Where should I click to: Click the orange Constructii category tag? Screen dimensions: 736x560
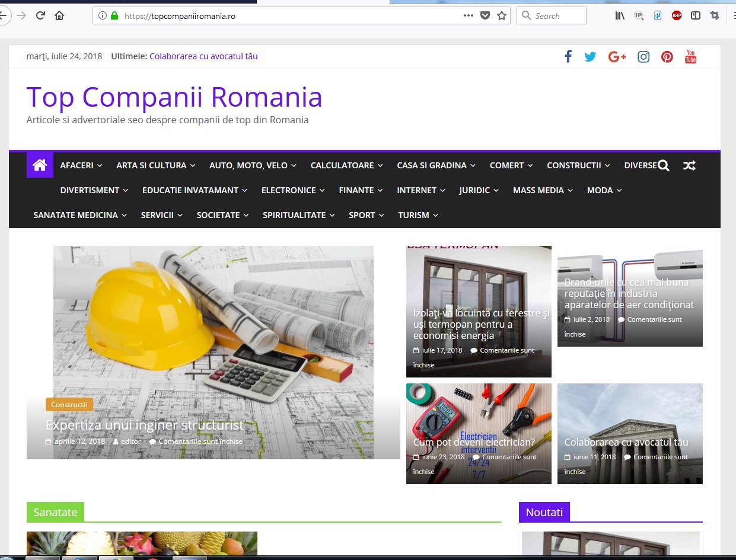[69, 405]
